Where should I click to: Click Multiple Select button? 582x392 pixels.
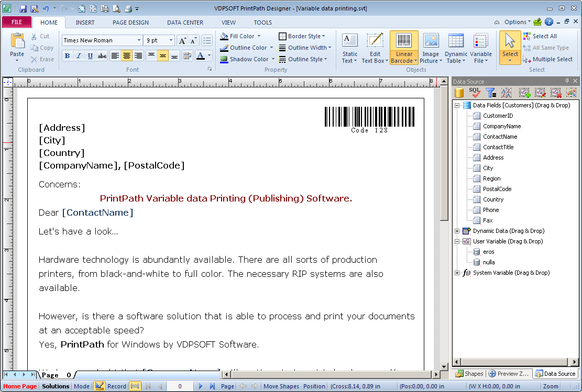point(547,59)
